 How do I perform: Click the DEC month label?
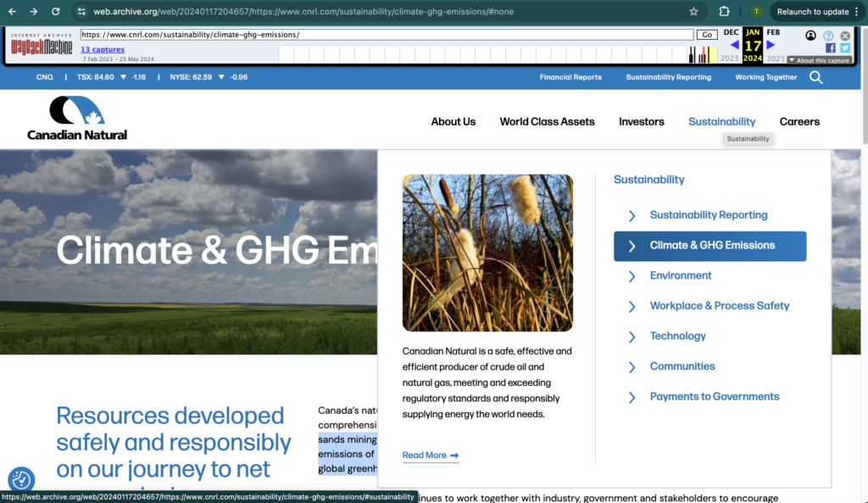click(x=731, y=32)
